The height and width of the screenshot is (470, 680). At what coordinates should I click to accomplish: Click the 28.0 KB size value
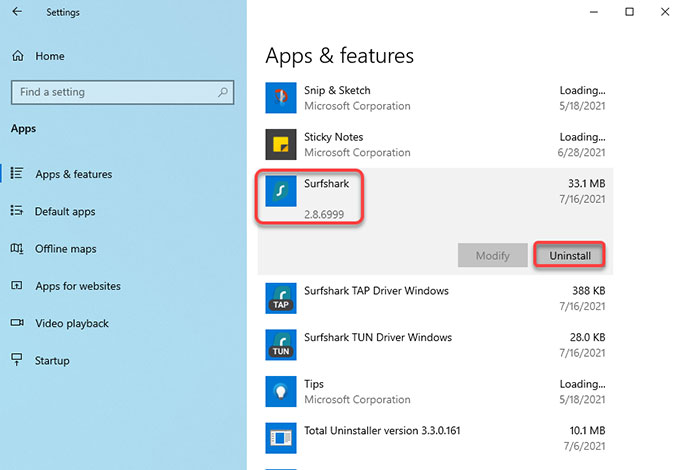[587, 337]
